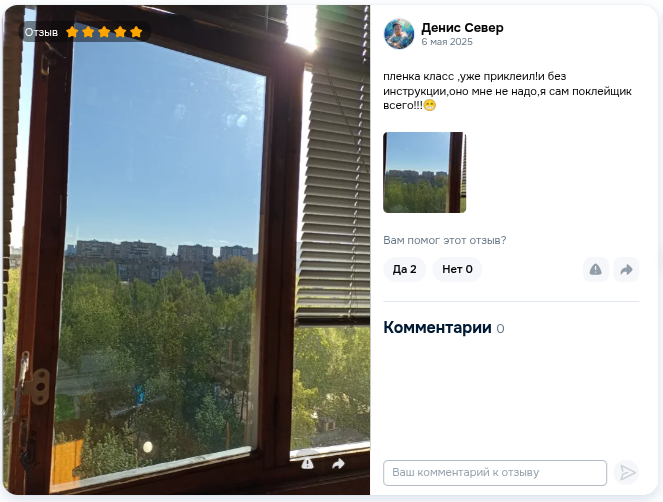This screenshot has height=502, width=663.
Task: Vote Нет on review helpfulness
Action: pyautogui.click(x=457, y=269)
